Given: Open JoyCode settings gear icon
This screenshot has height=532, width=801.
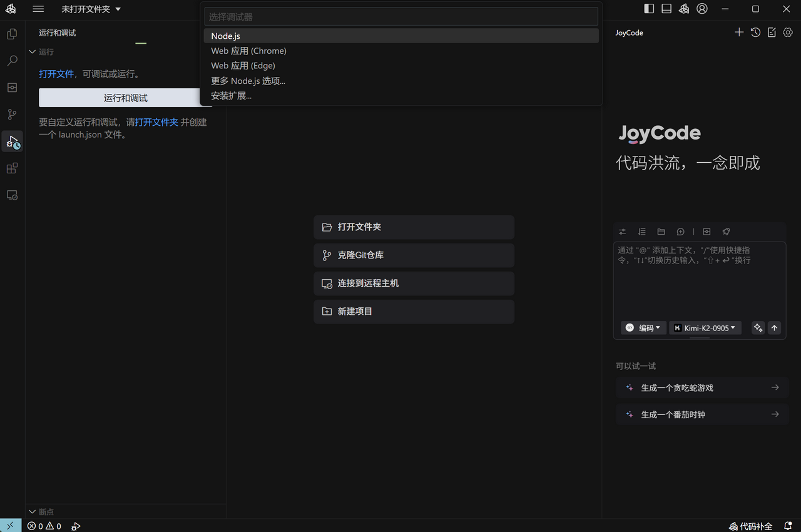Looking at the screenshot, I should pyautogui.click(x=787, y=32).
